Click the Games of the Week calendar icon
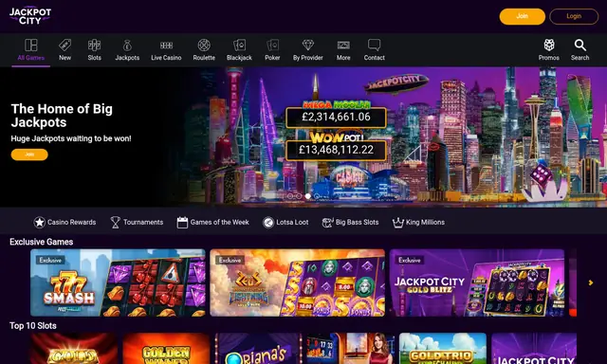 pos(182,223)
